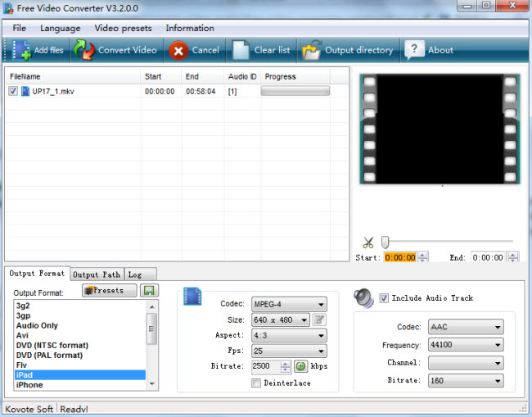Open the audio Bitrate 160 dropdown

coord(466,381)
